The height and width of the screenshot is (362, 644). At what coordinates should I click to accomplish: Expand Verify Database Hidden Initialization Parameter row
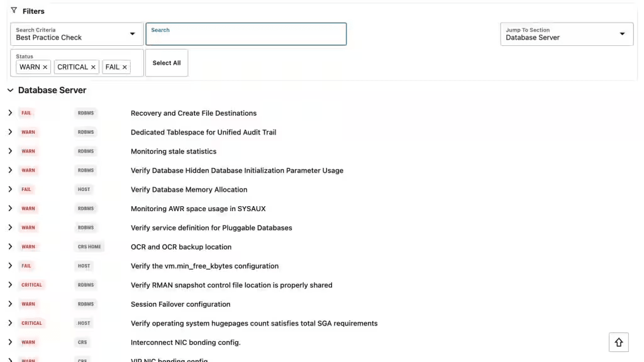click(10, 170)
